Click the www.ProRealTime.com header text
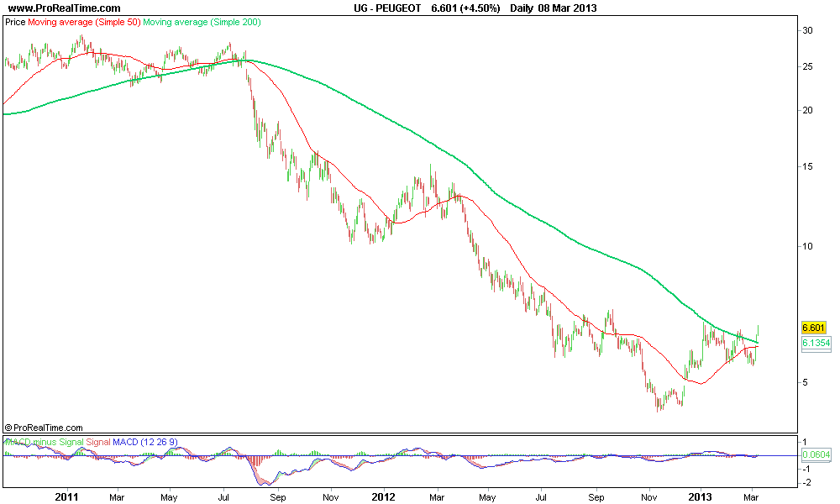Screen dimensions: 840x504 point(65,8)
